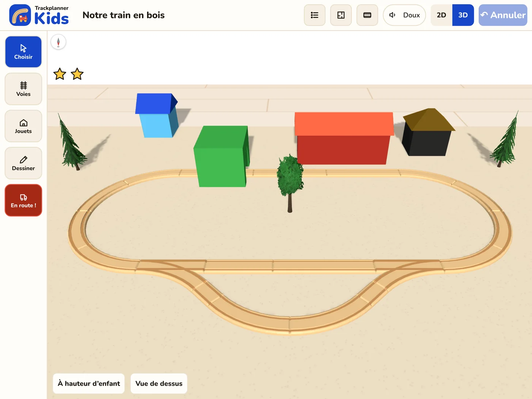Open the Jouets toys palette
The height and width of the screenshot is (399, 532).
click(x=23, y=126)
